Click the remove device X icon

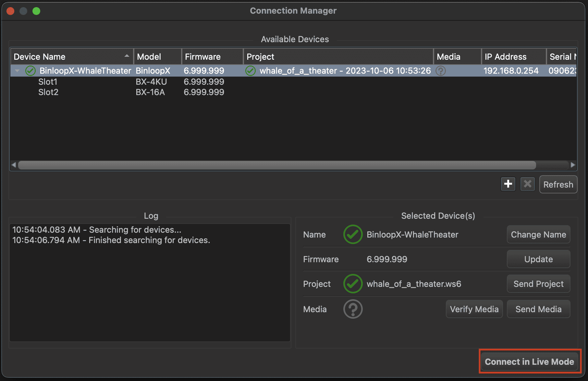coord(527,184)
